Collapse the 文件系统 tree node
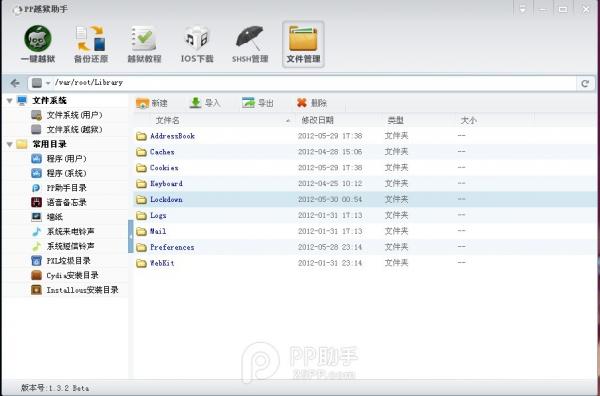The image size is (600, 396). point(10,101)
